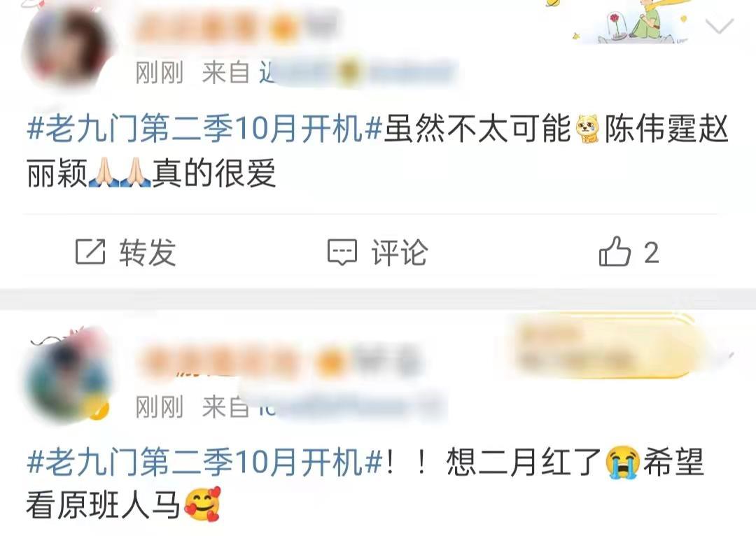756x536 pixels.
Task: Tap the 转发 repost label
Action: pyautogui.click(x=148, y=252)
